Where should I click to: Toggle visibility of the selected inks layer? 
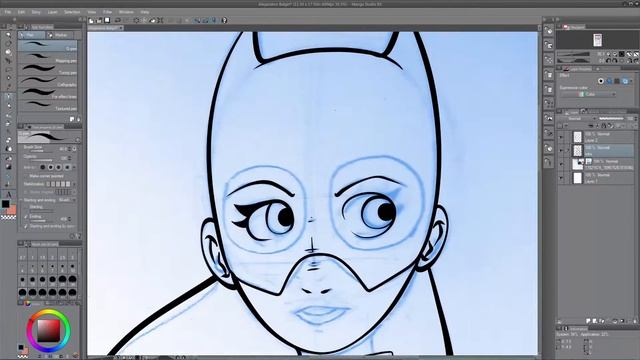[561, 150]
